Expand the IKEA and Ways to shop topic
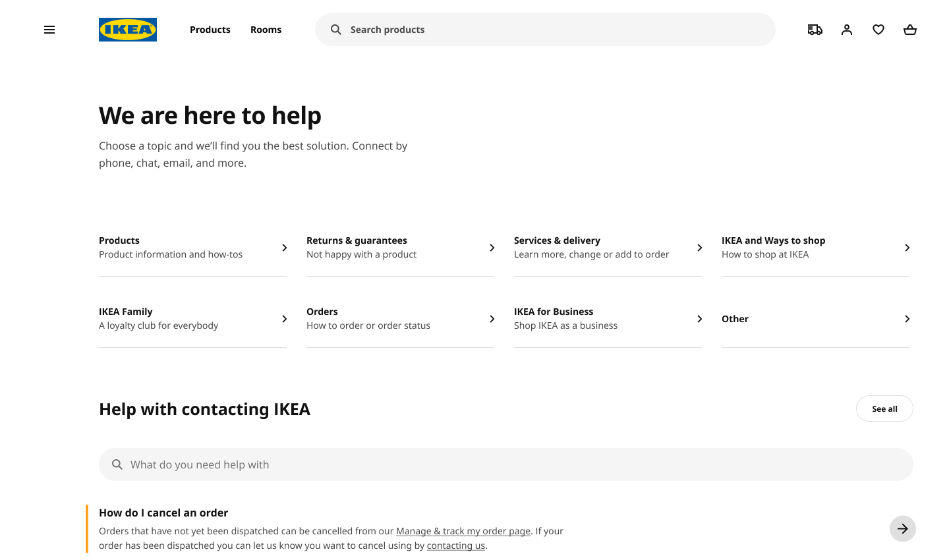Viewport: 949px width, 560px height. tap(815, 248)
